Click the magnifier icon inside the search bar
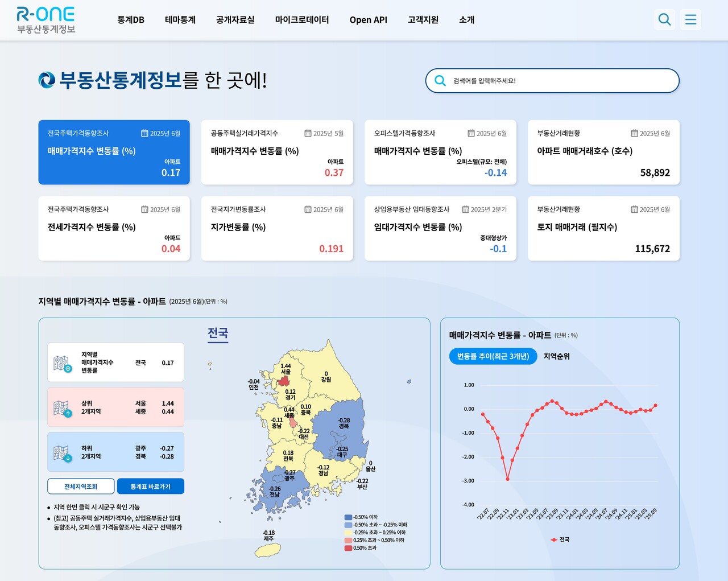 [440, 81]
